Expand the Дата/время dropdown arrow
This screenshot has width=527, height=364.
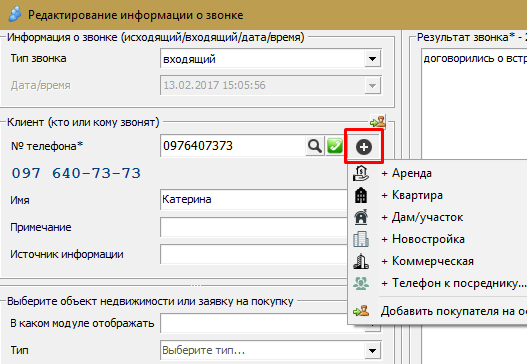(x=372, y=85)
